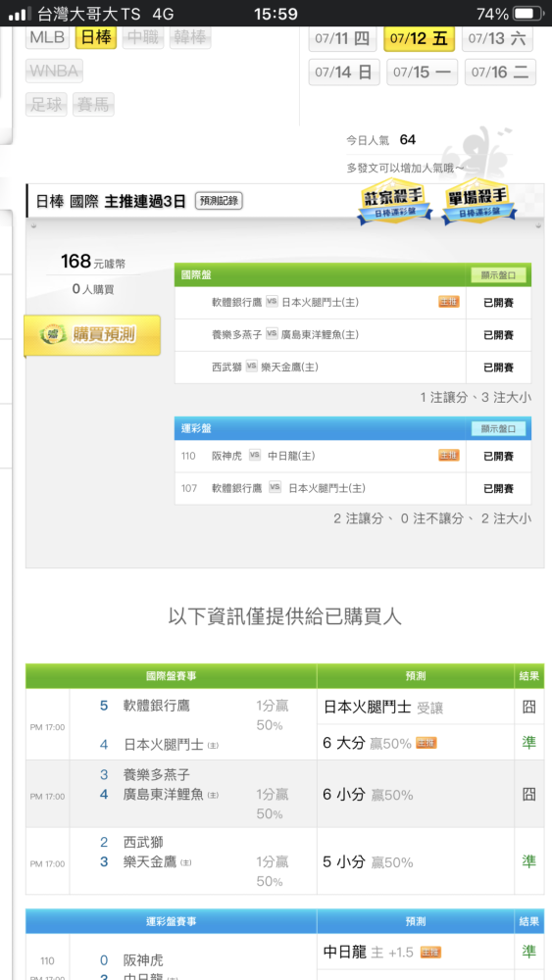Viewport: 552px width, 980px height.
Task: Choose date 07/12 五
Action: 419,39
